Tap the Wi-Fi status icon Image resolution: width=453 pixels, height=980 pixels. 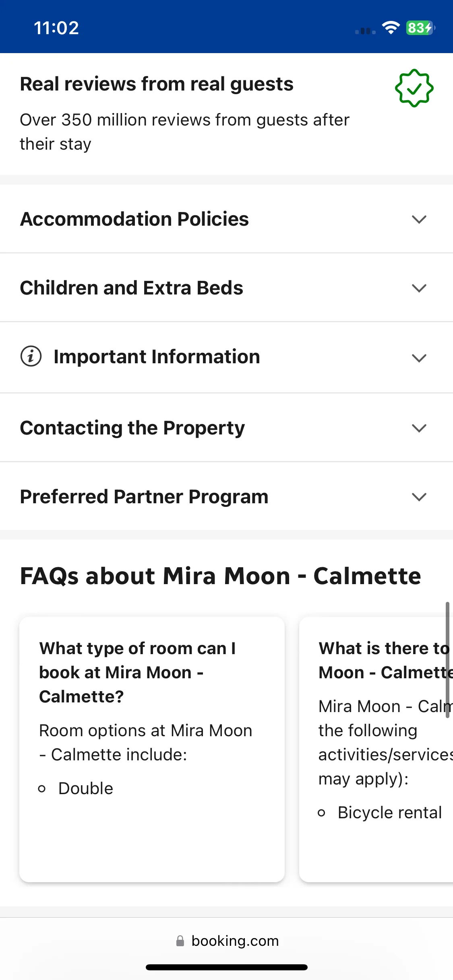coord(390,28)
